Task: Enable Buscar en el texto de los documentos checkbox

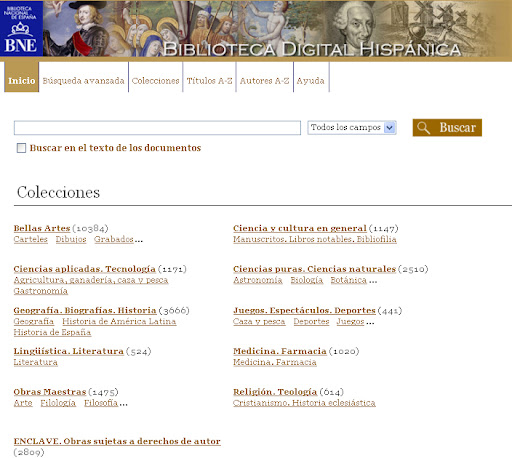Action: 21,148
